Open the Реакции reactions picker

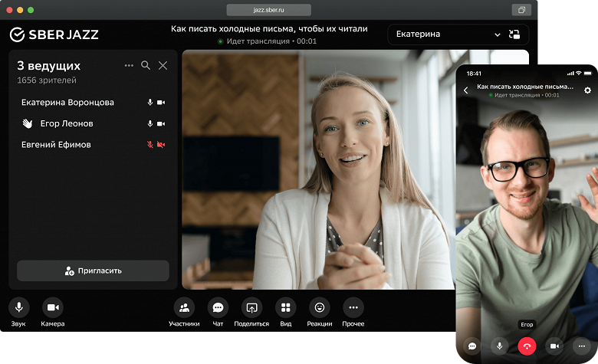click(319, 308)
